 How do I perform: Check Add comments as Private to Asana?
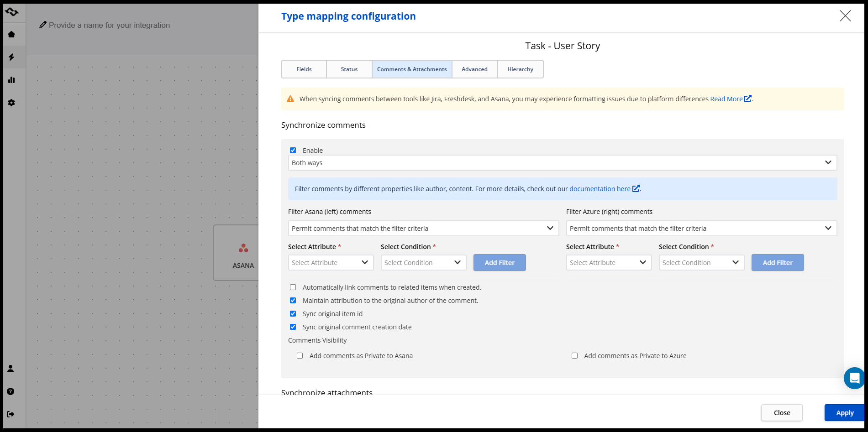tap(300, 355)
